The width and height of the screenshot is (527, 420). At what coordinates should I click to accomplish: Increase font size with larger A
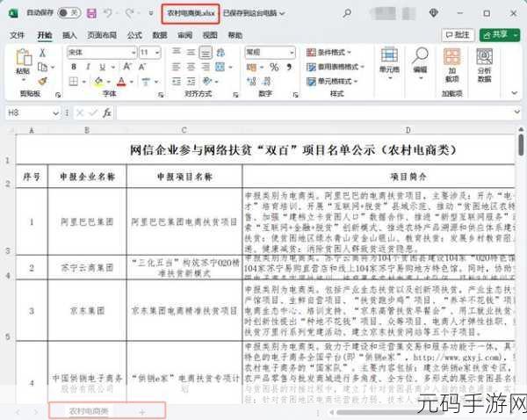point(127,67)
